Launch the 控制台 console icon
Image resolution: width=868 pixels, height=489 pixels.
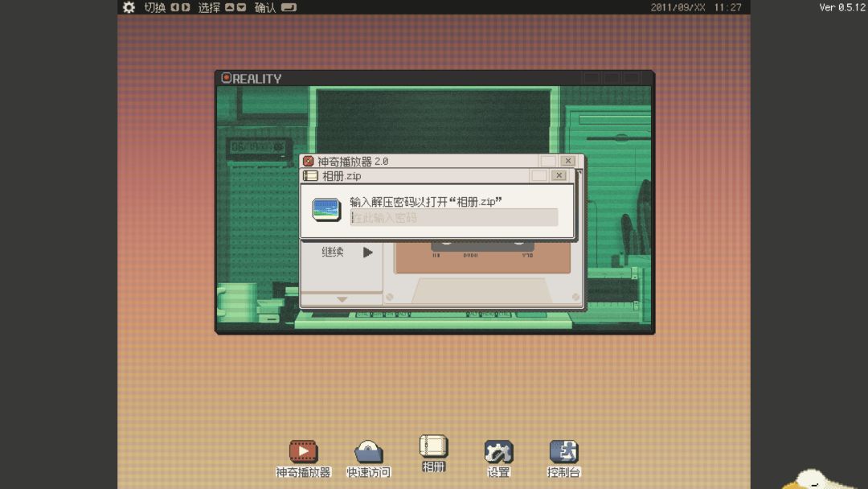(563, 452)
